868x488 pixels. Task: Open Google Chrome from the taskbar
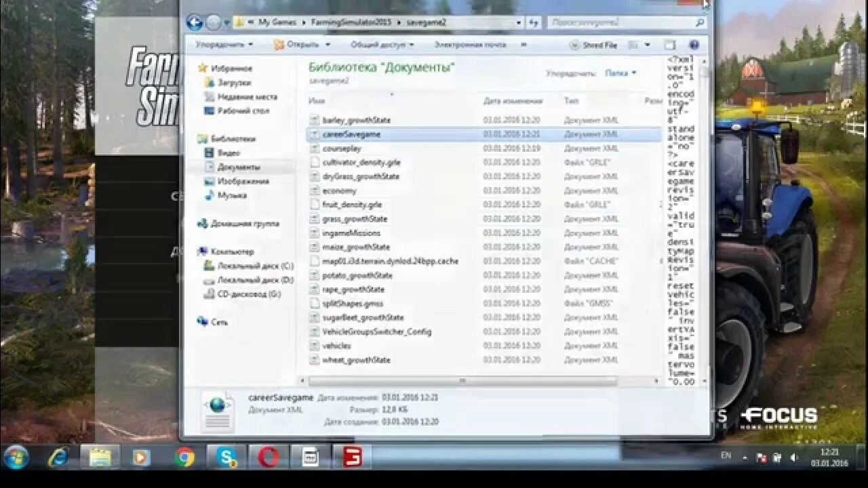(184, 457)
